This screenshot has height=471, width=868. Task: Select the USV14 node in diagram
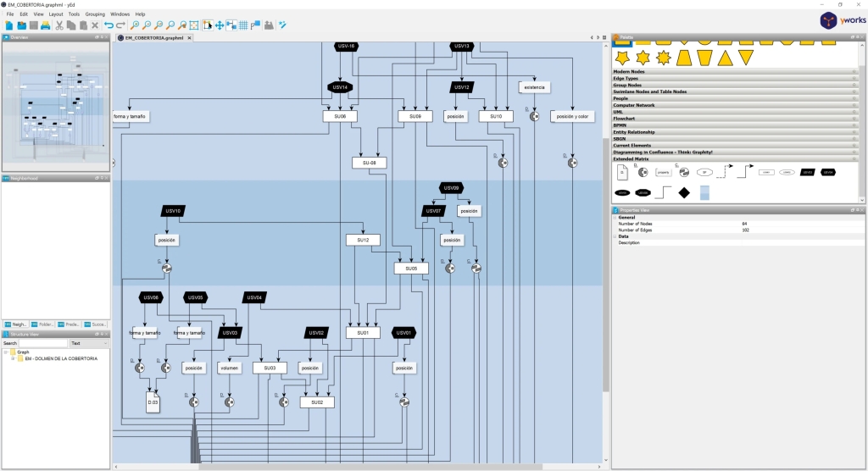click(x=339, y=87)
